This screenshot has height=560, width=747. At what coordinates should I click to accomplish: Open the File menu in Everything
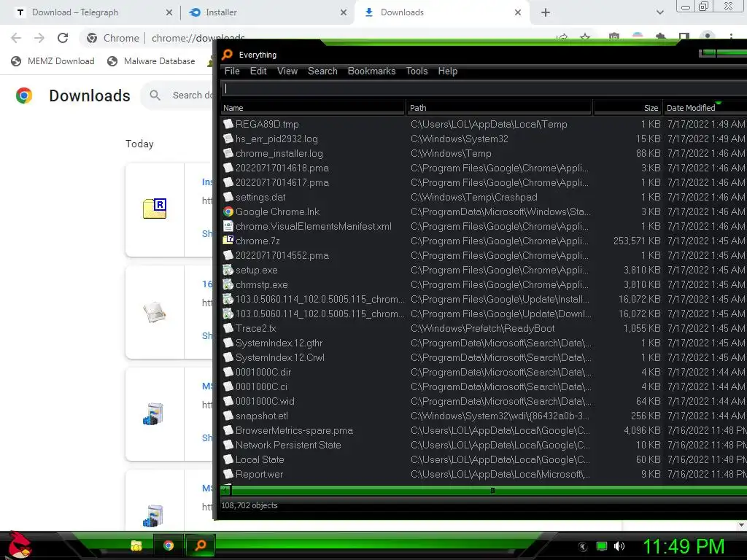pos(232,71)
